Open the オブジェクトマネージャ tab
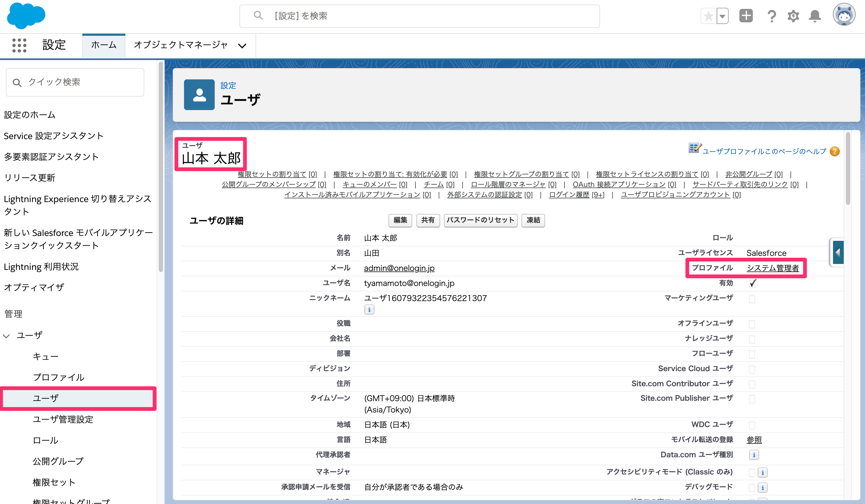865x504 pixels. 181,45
